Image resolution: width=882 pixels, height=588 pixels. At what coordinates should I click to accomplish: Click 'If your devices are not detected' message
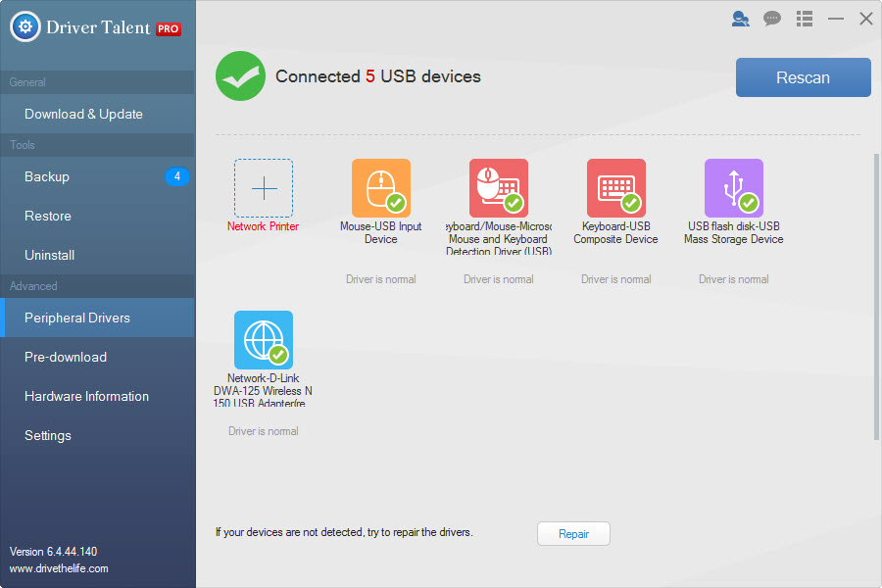point(344,532)
